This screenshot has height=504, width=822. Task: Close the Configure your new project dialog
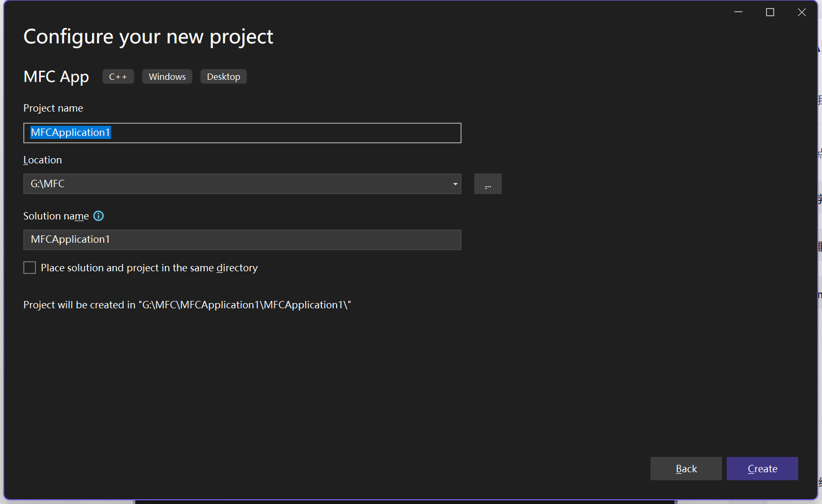[802, 12]
